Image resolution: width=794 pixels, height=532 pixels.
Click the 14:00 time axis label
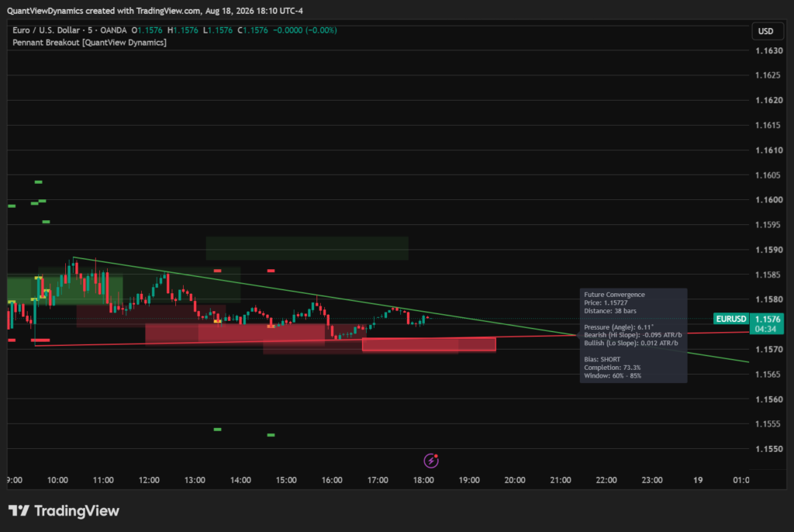[240, 480]
